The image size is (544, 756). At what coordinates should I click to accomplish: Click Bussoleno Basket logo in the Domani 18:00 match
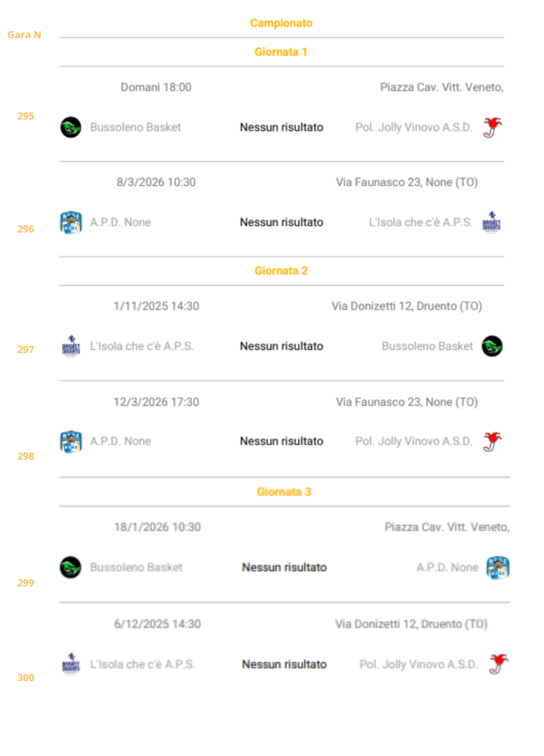(x=70, y=127)
